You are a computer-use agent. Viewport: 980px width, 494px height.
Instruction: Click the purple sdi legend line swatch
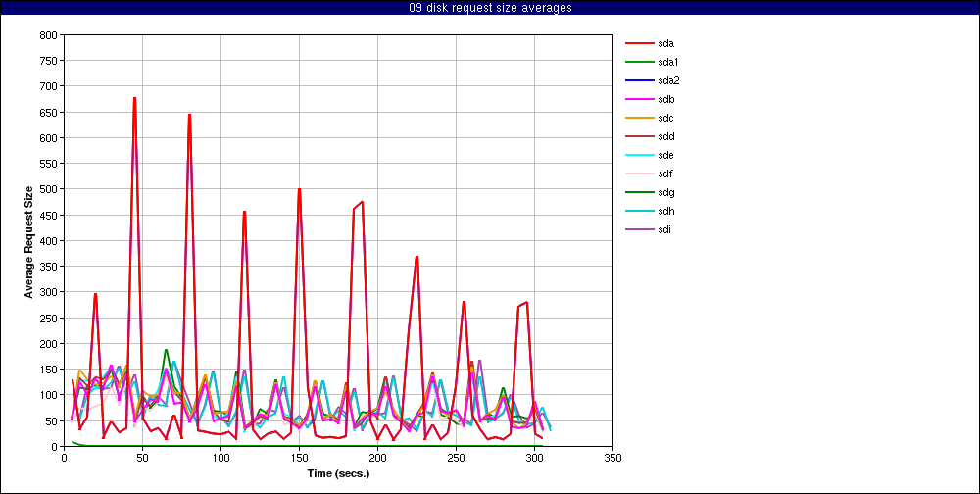coord(639,229)
